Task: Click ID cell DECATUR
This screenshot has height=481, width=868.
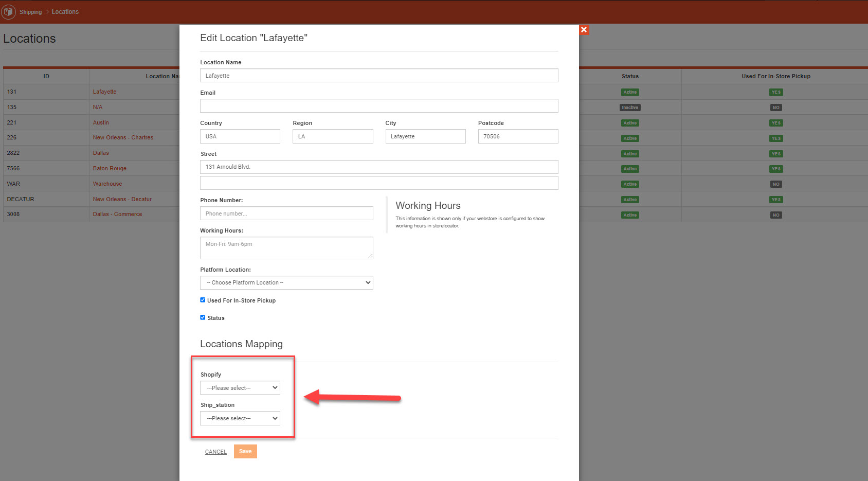Action: [21, 199]
